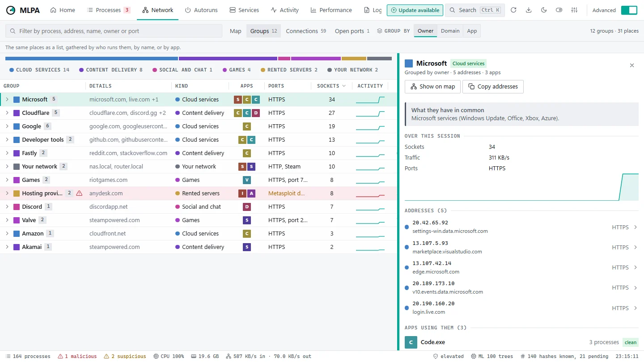Screen dimensions: 644x362
Task: Click the I app badge in Hosting providers row
Action: 242,193
